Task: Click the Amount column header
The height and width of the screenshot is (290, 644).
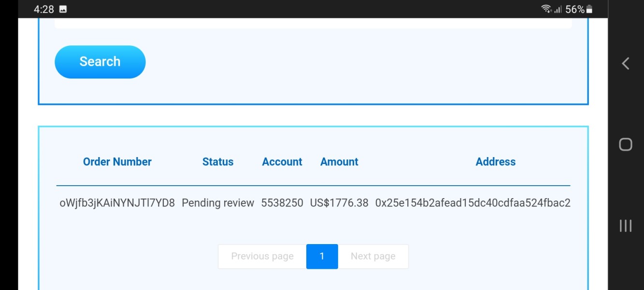Action: 339,162
